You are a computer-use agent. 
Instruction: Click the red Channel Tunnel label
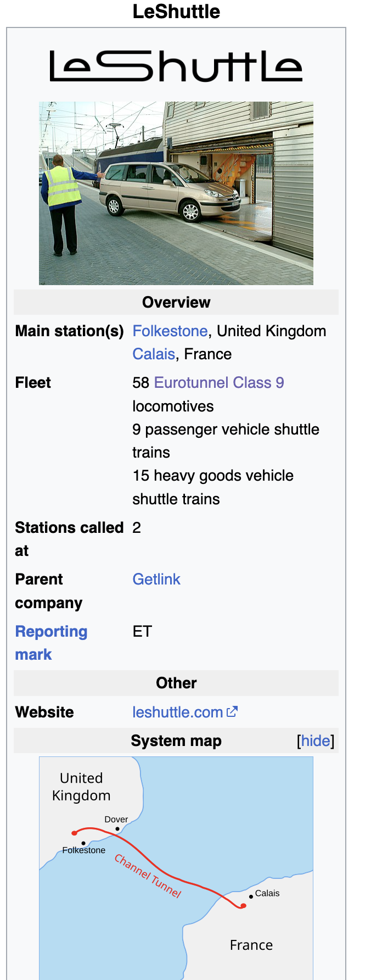(148, 876)
